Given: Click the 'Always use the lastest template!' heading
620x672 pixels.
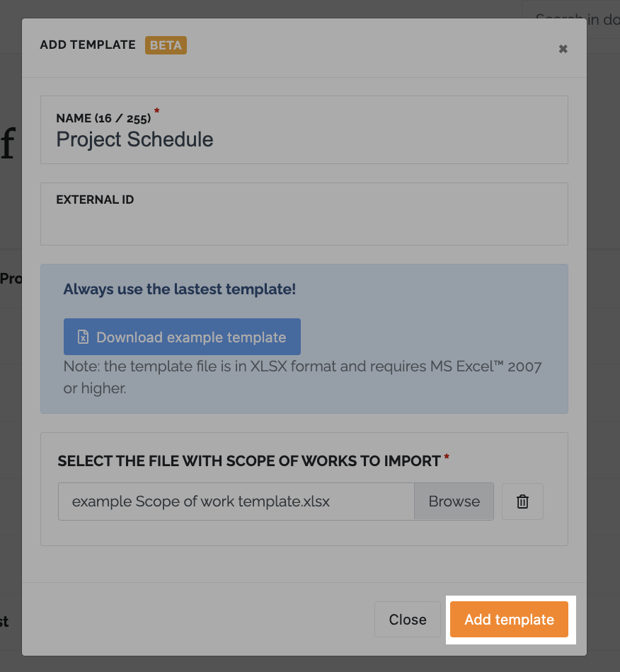Looking at the screenshot, I should click(180, 289).
